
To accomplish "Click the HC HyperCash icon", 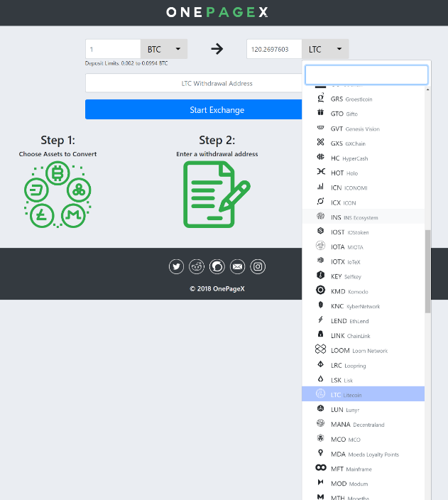I will [x=320, y=157].
